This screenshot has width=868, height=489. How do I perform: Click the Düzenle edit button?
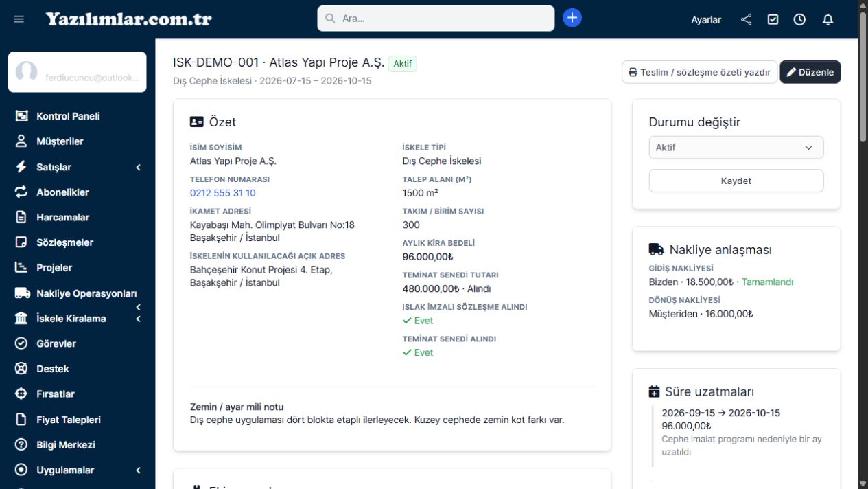point(810,72)
